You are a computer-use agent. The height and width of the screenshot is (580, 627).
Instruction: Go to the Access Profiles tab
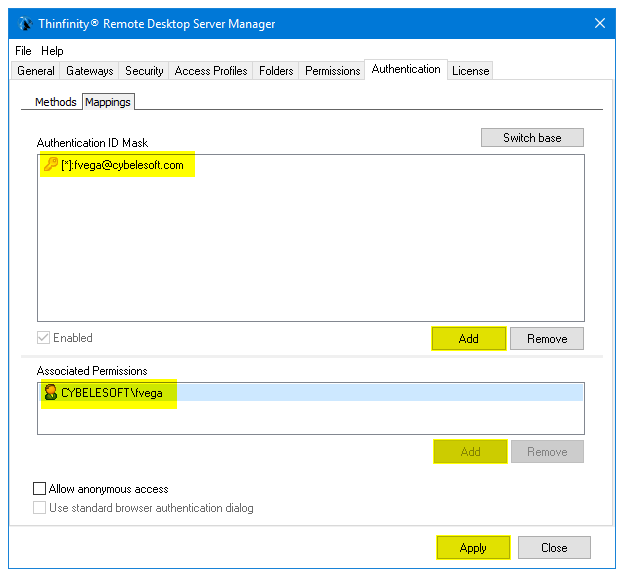(x=211, y=71)
